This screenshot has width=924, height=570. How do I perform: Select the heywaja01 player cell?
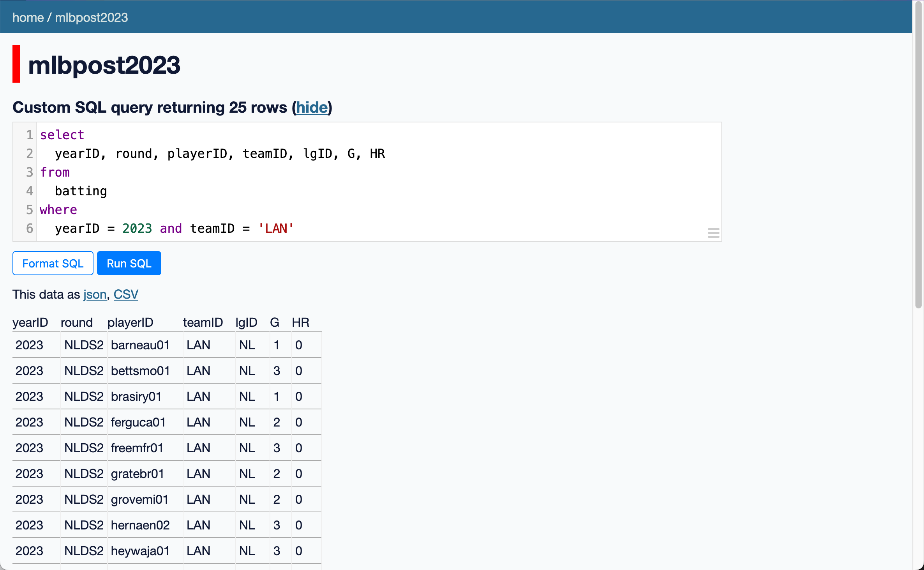coord(140,551)
